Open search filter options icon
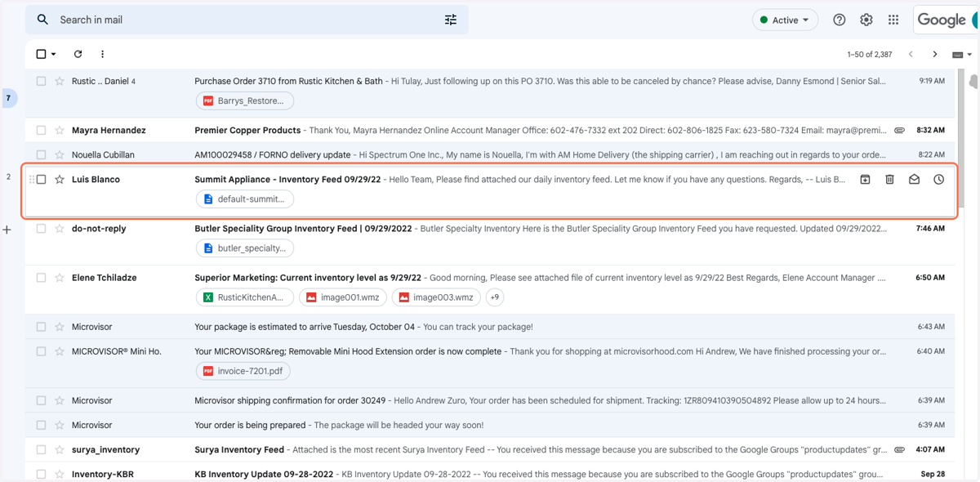 (451, 20)
